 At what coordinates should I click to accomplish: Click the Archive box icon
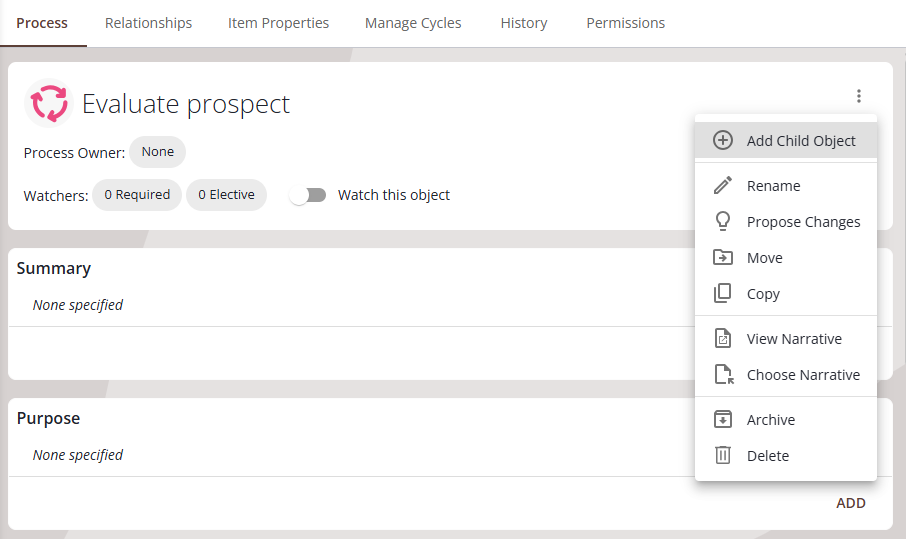(723, 420)
